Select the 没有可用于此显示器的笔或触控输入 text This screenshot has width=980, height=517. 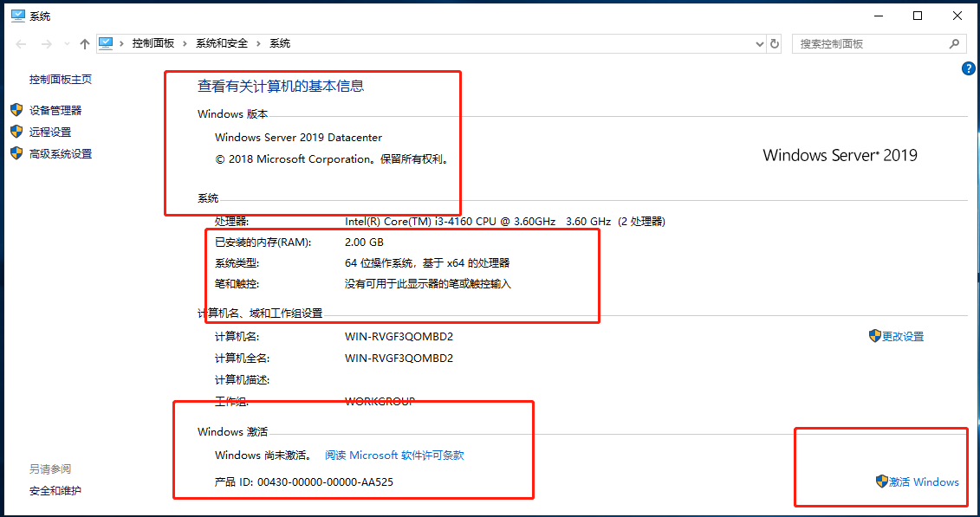tap(428, 284)
